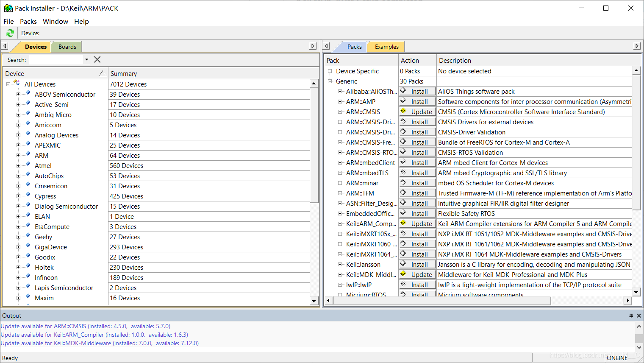Collapse the Generic pack group
This screenshot has width=644, height=363.
coord(330,81)
